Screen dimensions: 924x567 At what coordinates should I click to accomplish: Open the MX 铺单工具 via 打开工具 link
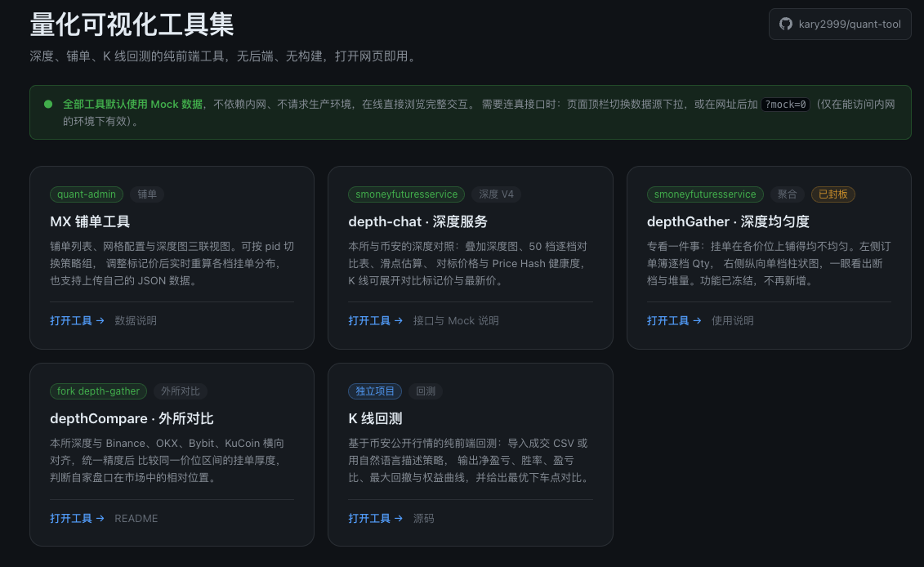[x=77, y=320]
